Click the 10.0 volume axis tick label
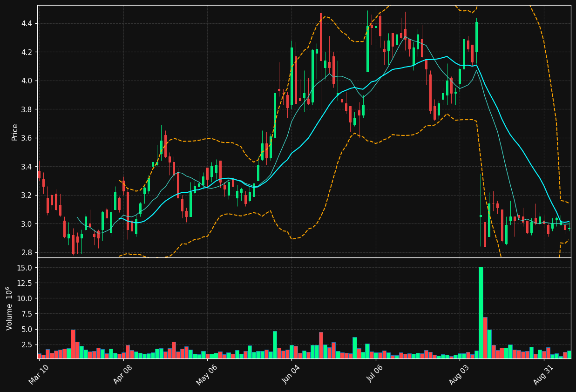This screenshot has height=392, width=576. [x=26, y=298]
